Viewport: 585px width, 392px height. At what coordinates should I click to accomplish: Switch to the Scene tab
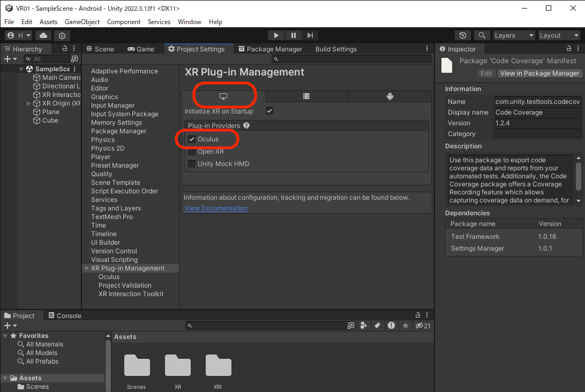tap(100, 49)
